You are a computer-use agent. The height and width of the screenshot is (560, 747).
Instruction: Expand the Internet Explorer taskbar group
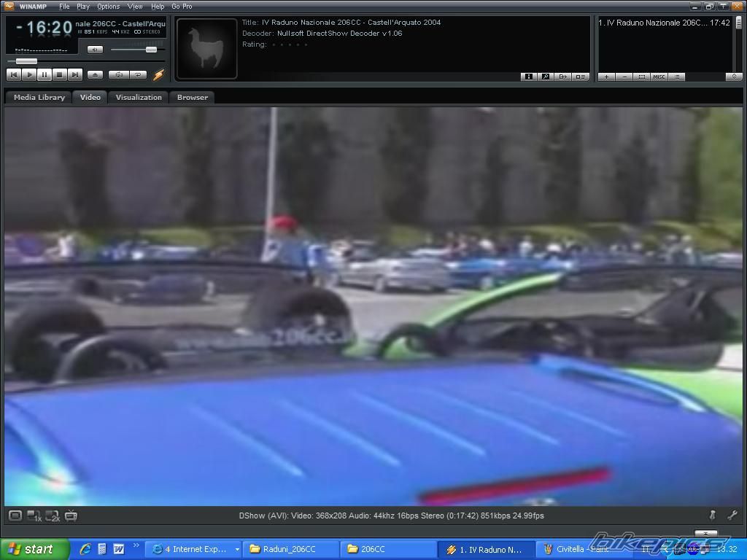coord(194,549)
